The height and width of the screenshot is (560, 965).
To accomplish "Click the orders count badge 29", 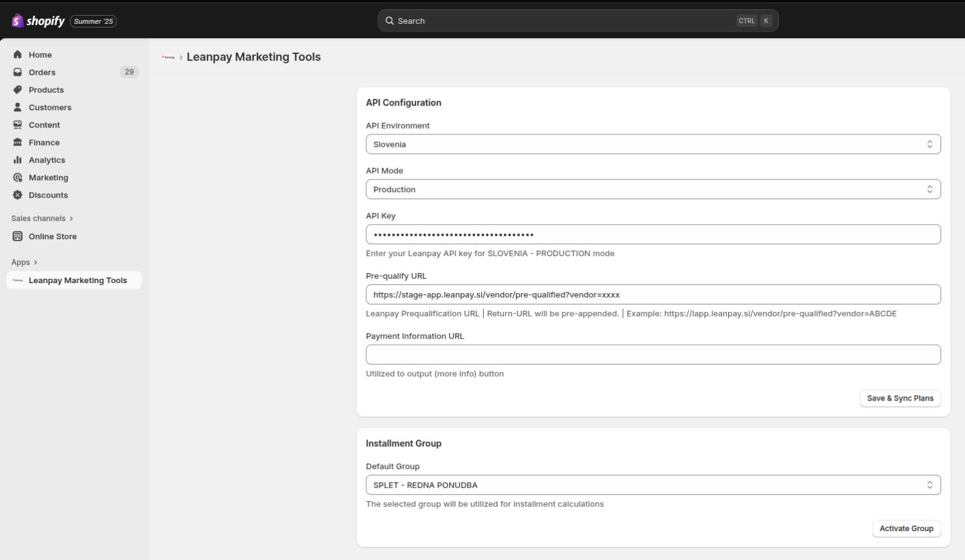I will [x=129, y=72].
